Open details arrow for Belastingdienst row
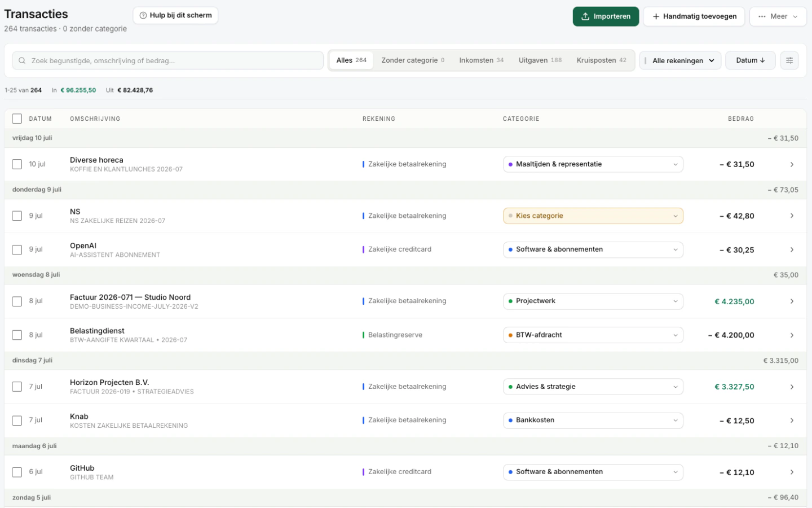This screenshot has height=508, width=812. 792,335
